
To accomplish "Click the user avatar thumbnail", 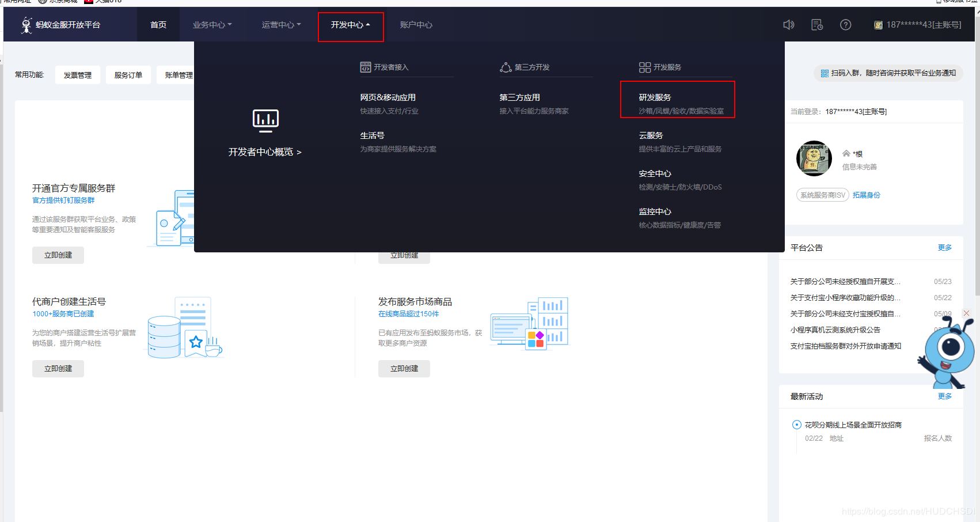I will click(814, 158).
